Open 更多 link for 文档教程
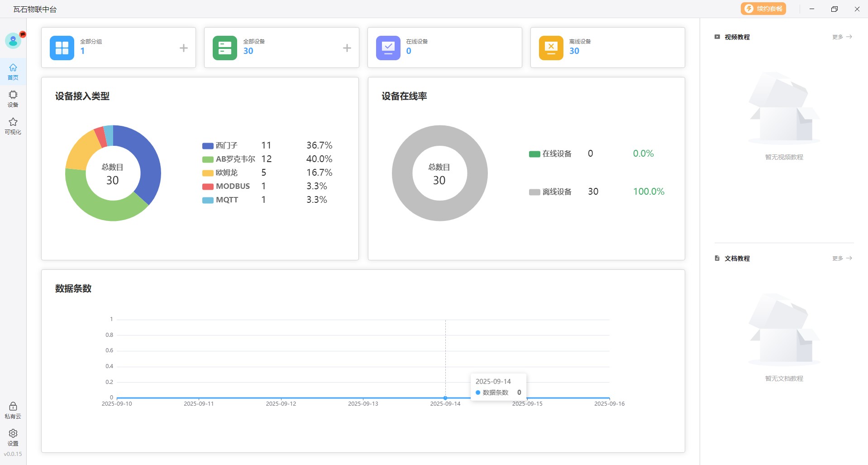Image resolution: width=868 pixels, height=465 pixels. 842,259
